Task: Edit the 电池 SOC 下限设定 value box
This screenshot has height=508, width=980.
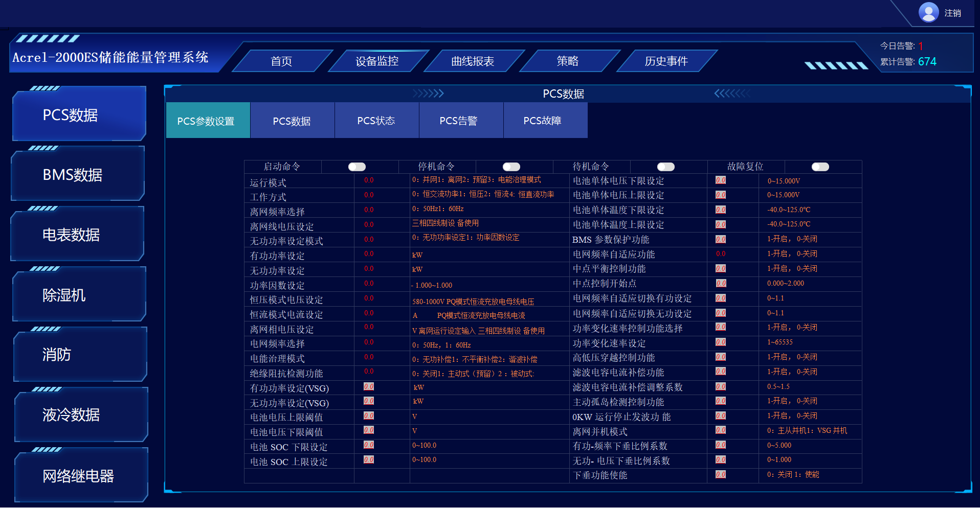Action: pyautogui.click(x=369, y=445)
